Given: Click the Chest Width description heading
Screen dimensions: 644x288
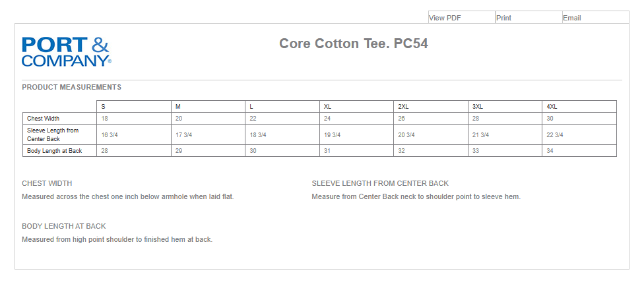Looking at the screenshot, I should pyautogui.click(x=47, y=183).
